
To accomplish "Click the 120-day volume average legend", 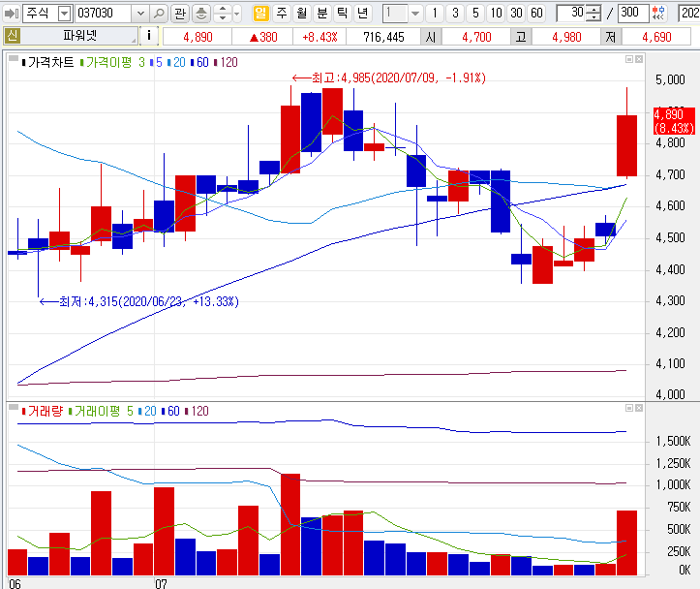I will pos(197,412).
